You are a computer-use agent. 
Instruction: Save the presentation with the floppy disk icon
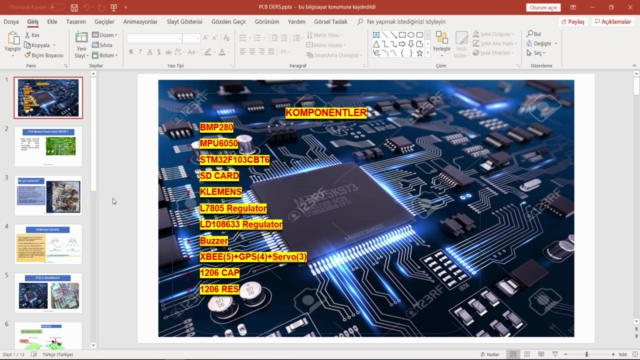pos(74,7)
